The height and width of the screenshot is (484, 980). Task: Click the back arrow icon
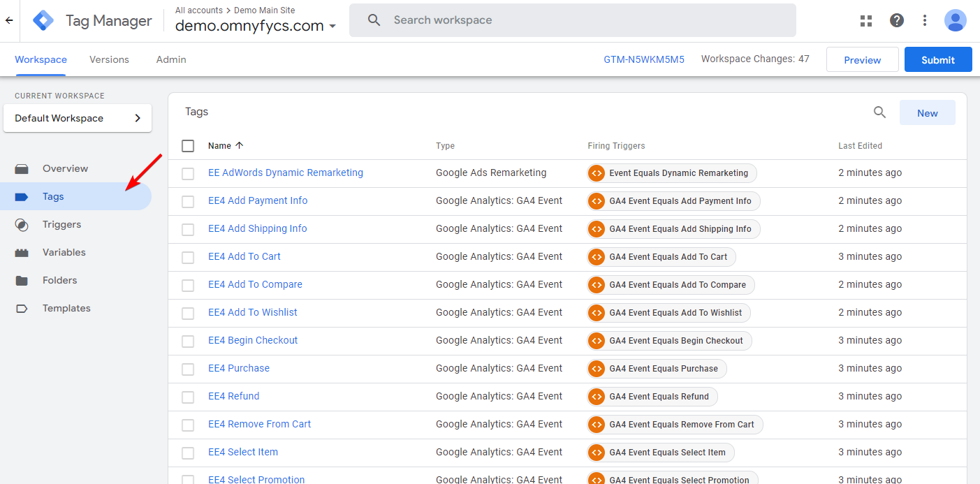coord(9,20)
